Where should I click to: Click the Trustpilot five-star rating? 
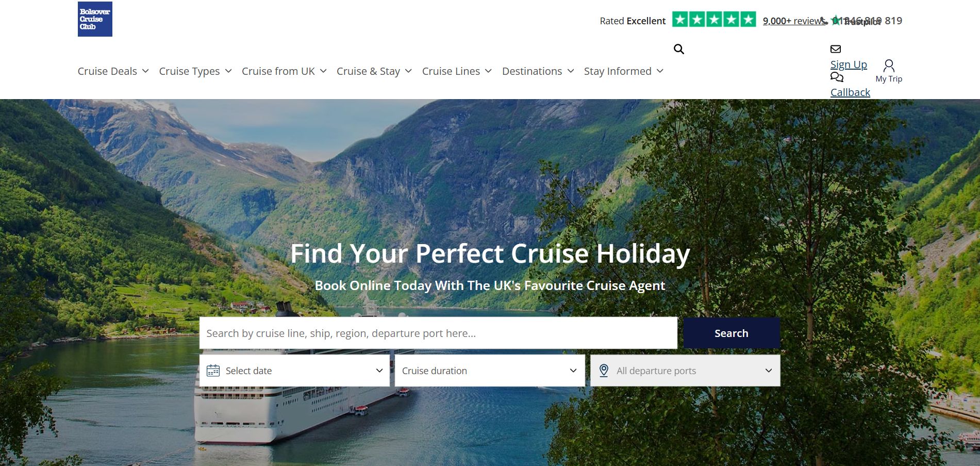pos(714,20)
